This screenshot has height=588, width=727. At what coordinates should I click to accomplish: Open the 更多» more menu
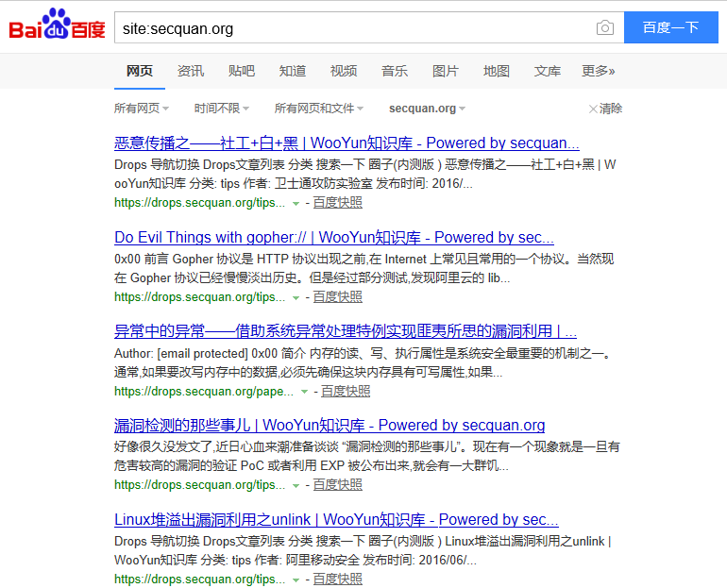click(x=598, y=71)
